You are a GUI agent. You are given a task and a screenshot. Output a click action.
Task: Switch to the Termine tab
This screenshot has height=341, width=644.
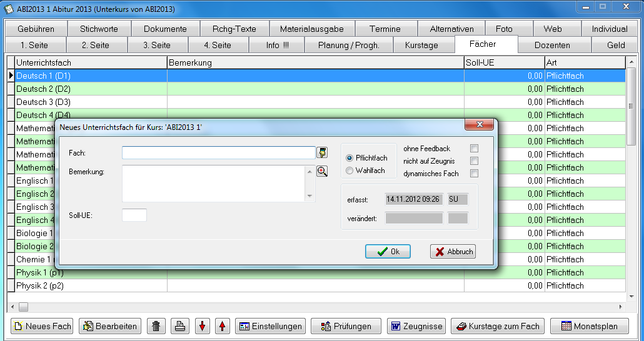click(385, 29)
